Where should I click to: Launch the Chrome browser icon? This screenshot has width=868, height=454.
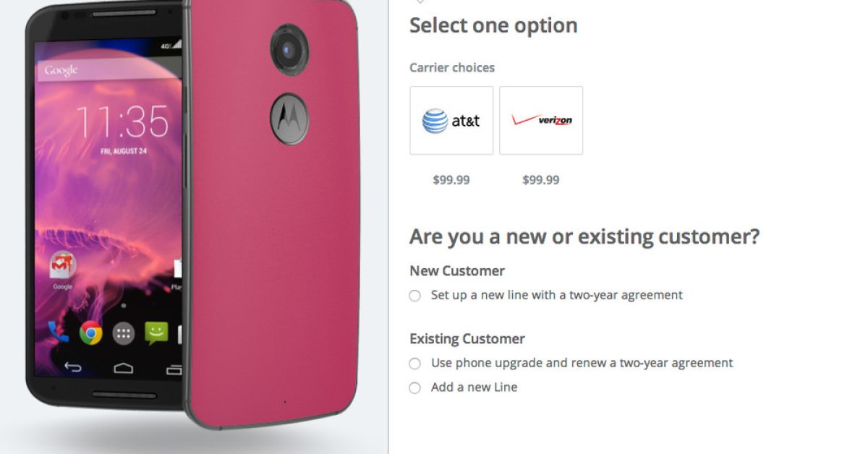(x=91, y=333)
